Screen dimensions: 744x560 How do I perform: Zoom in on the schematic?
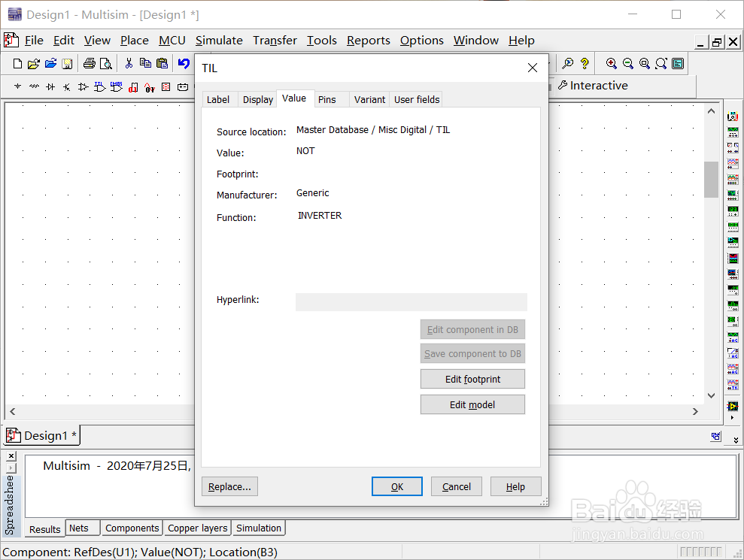point(612,64)
